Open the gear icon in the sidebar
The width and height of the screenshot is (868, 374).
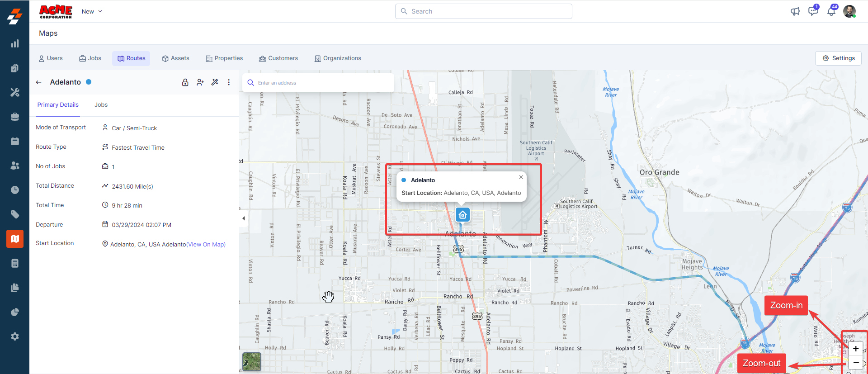point(15,336)
